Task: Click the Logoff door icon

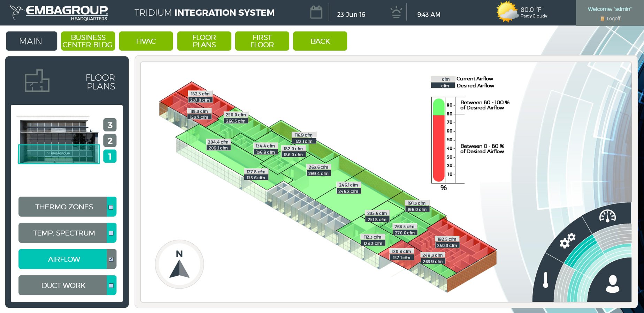Action: (x=602, y=18)
